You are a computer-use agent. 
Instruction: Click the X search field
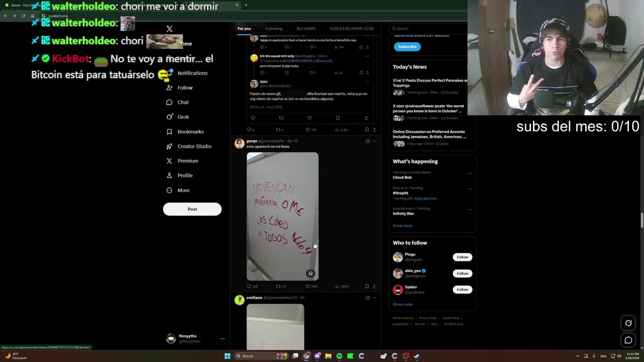pos(429,29)
